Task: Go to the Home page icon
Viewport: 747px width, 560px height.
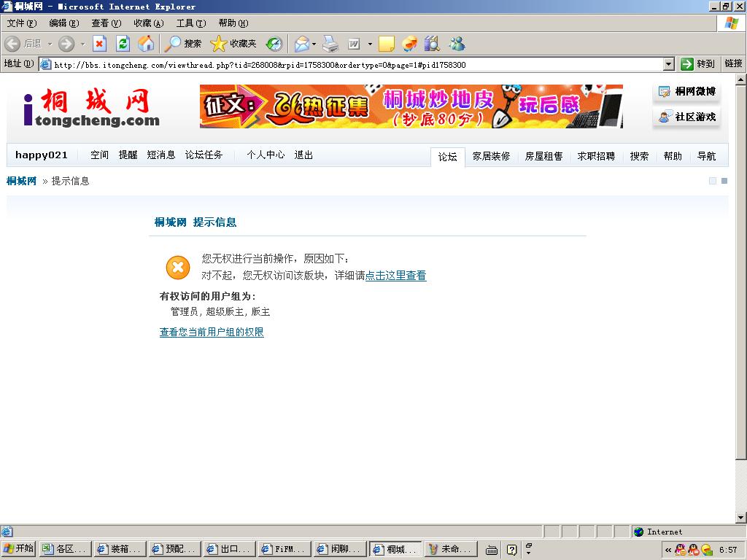Action: [146, 44]
